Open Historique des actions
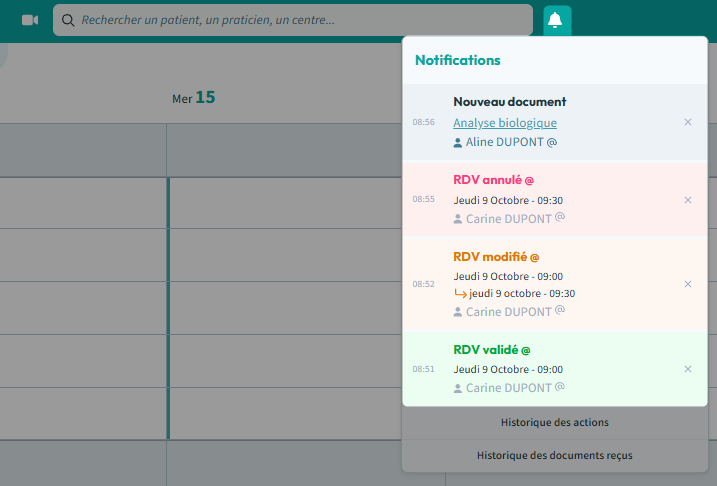The width and height of the screenshot is (717, 486). tap(554, 422)
